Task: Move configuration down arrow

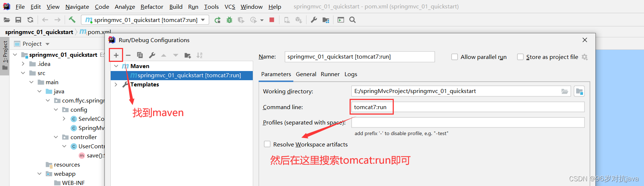Action: (x=176, y=55)
